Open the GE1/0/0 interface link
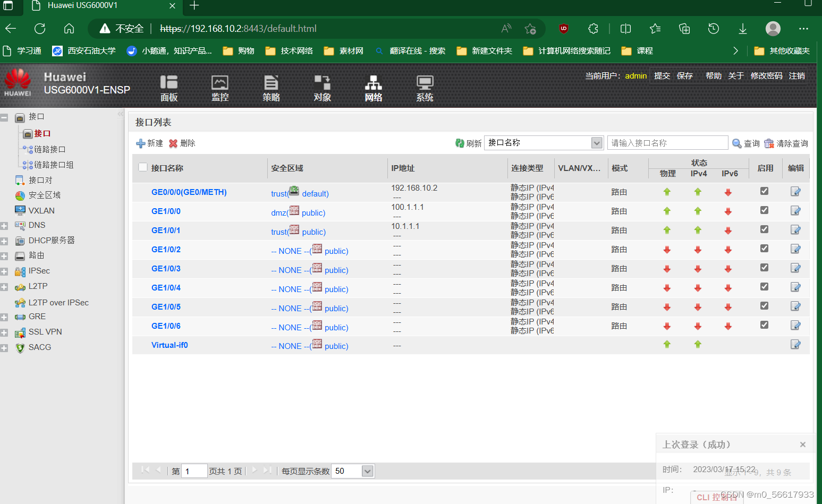 (166, 211)
